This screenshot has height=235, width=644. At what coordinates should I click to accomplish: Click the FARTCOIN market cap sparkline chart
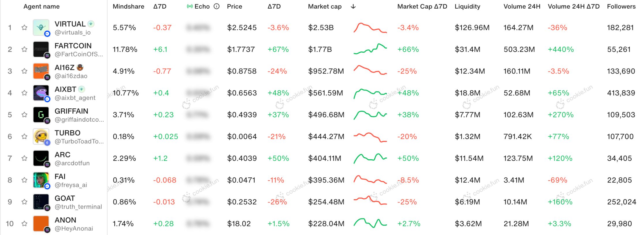[370, 49]
